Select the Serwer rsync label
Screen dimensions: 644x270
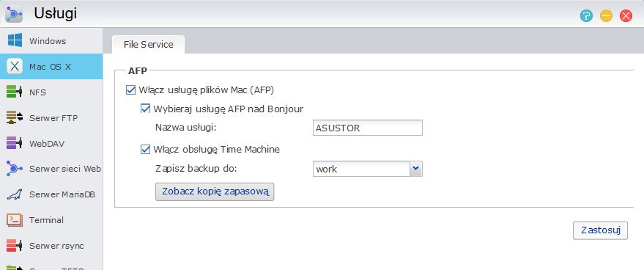pos(56,246)
